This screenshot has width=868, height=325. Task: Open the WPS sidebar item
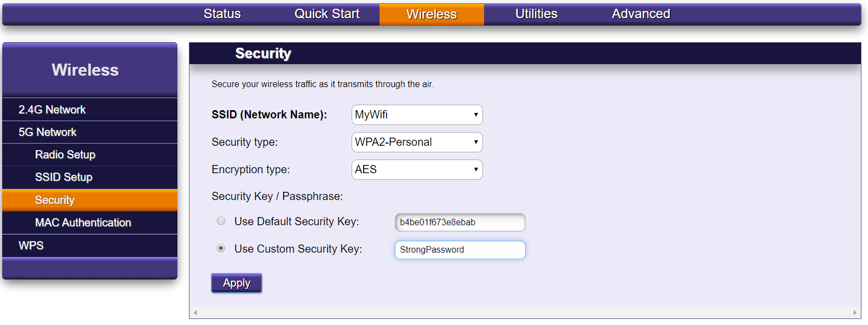(x=31, y=246)
